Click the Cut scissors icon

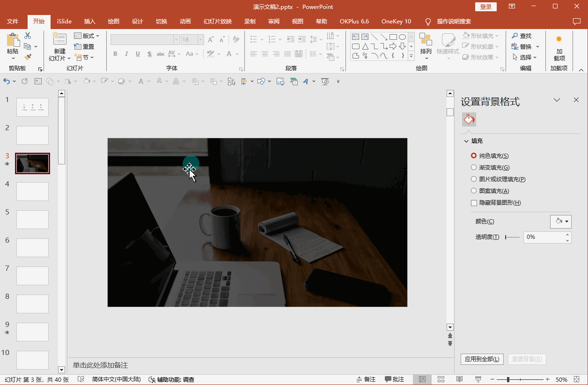(x=28, y=36)
